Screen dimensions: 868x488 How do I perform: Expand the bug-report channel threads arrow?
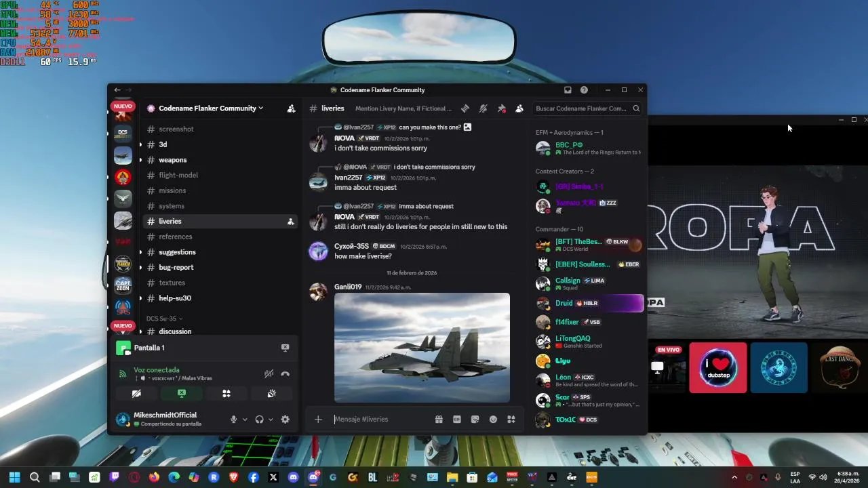point(140,267)
